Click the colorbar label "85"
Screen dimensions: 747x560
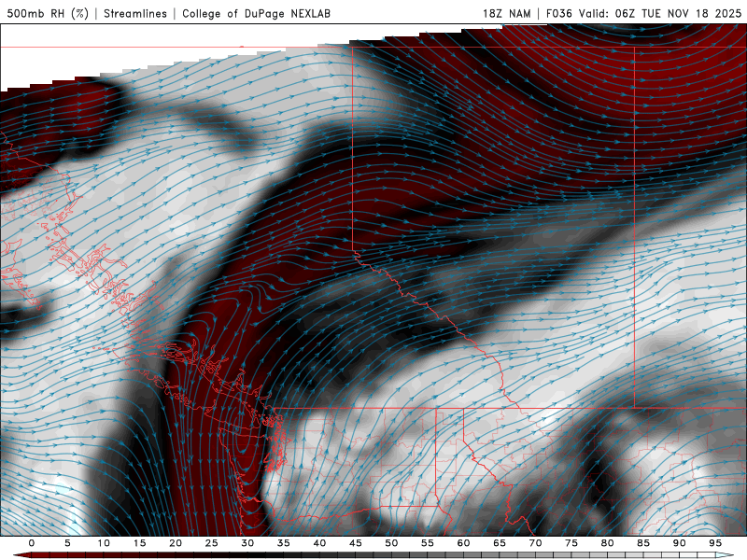[643, 543]
